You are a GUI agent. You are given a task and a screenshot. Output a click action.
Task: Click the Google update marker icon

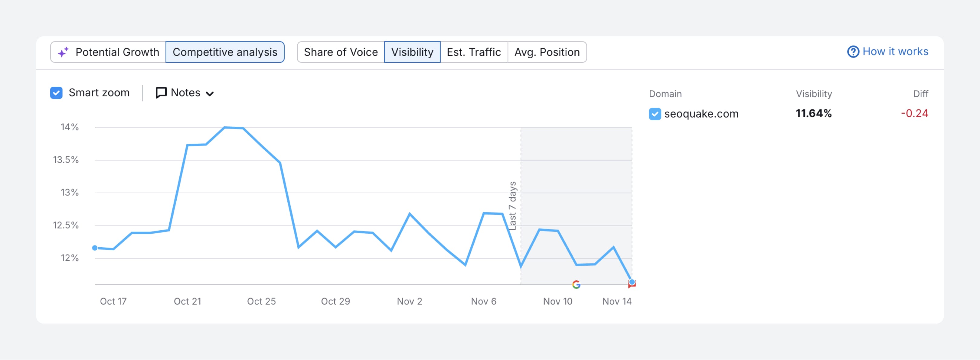pos(576,284)
